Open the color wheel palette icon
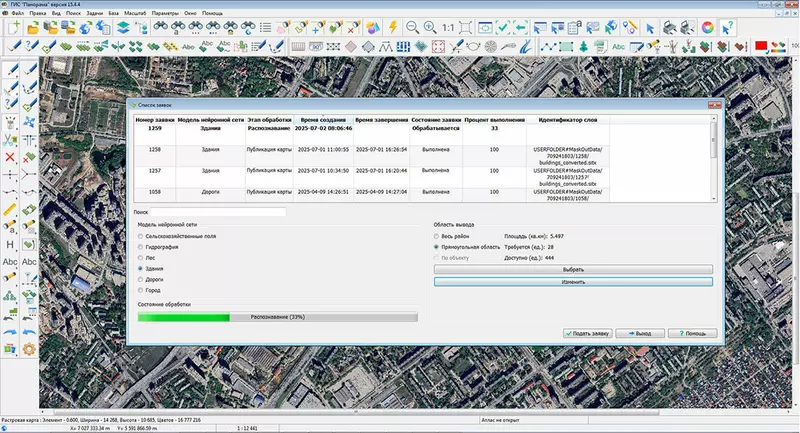 707,27
